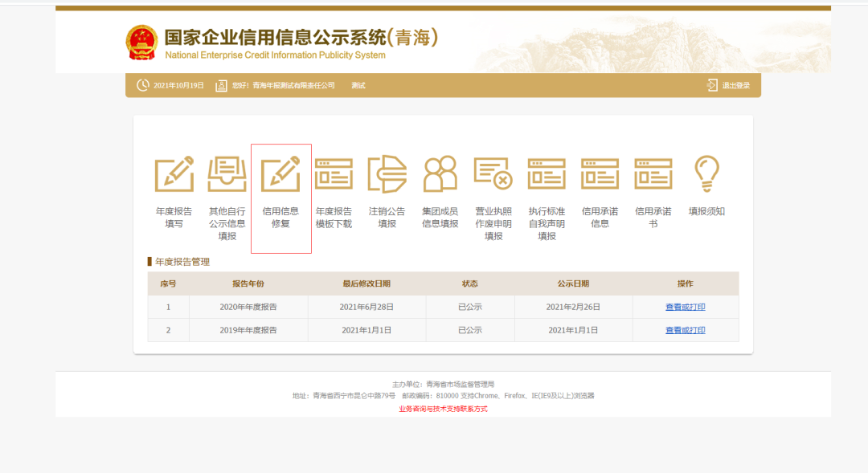Click the 填报须知 lightbulb icon

pos(707,174)
